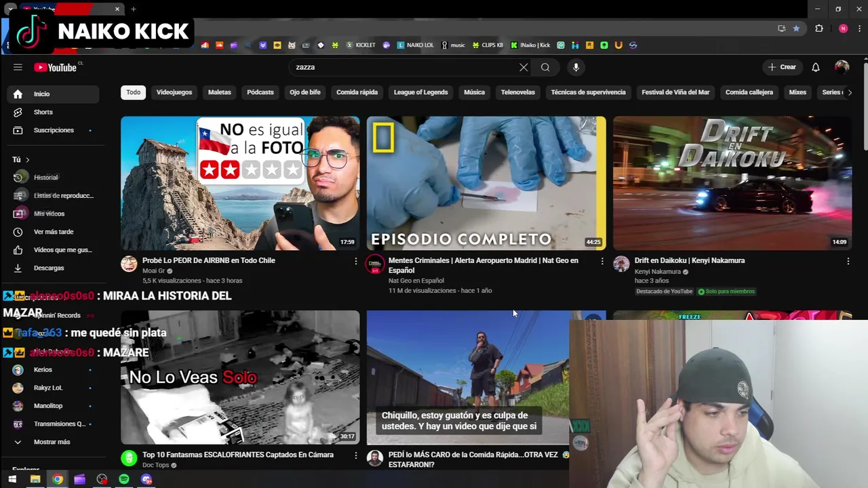Open Historial in the sidebar

(54, 178)
